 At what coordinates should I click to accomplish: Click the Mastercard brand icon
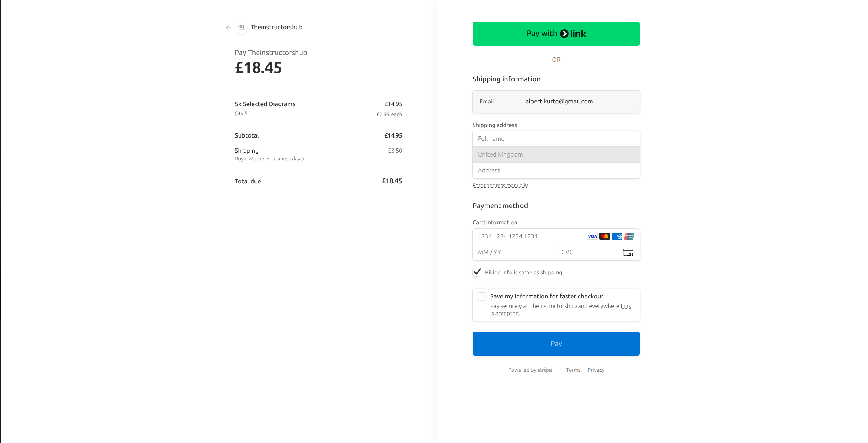tap(605, 236)
